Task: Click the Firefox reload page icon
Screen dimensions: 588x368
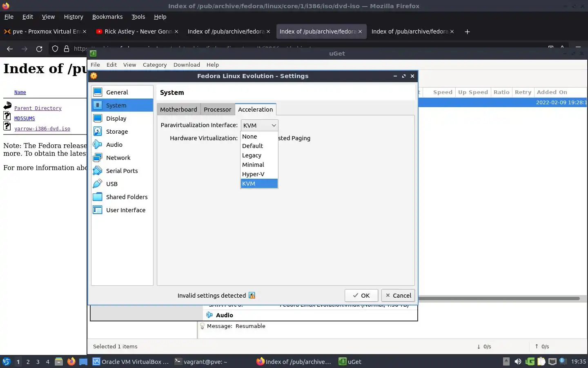Action: pyautogui.click(x=39, y=49)
